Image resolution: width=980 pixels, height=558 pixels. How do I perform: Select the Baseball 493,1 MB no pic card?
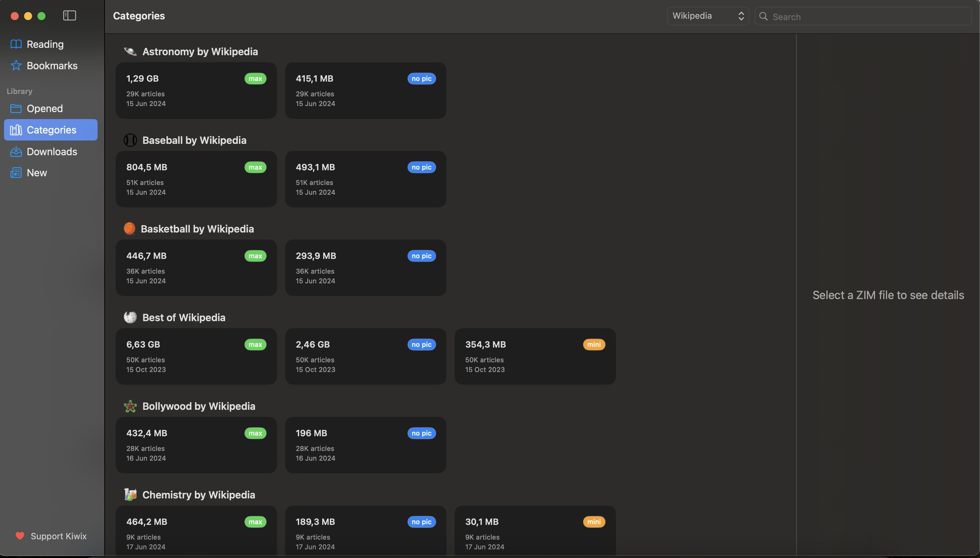[366, 179]
